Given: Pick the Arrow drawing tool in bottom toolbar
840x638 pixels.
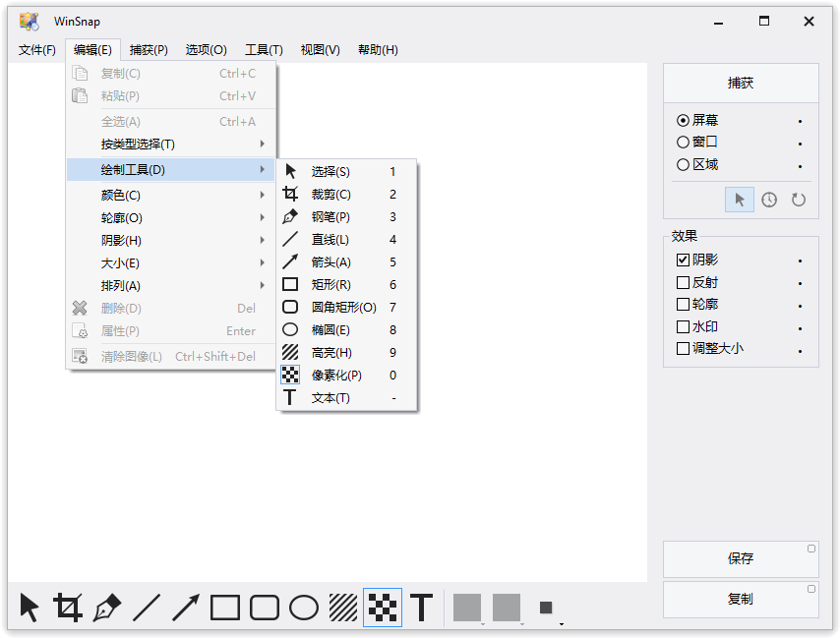Looking at the screenshot, I should [x=186, y=608].
